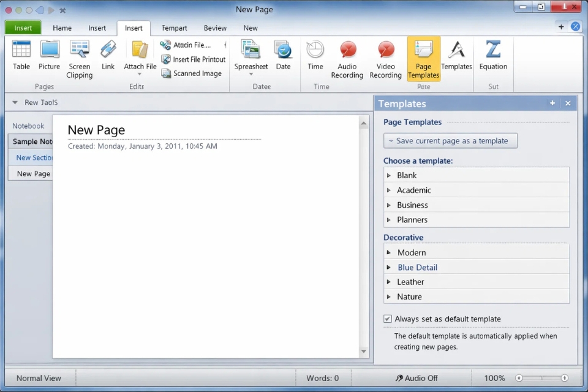Click Save current page as a template
This screenshot has height=392, width=588.
pyautogui.click(x=450, y=140)
